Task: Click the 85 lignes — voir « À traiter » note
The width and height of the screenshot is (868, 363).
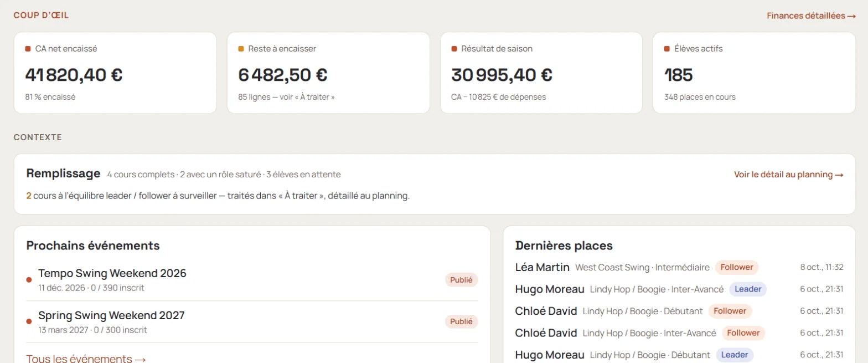Action: pyautogui.click(x=287, y=96)
